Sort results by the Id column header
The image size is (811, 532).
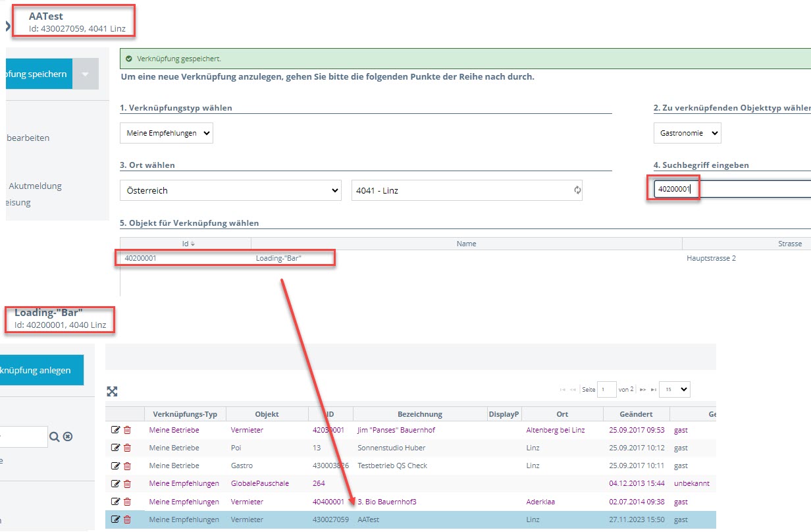click(185, 244)
